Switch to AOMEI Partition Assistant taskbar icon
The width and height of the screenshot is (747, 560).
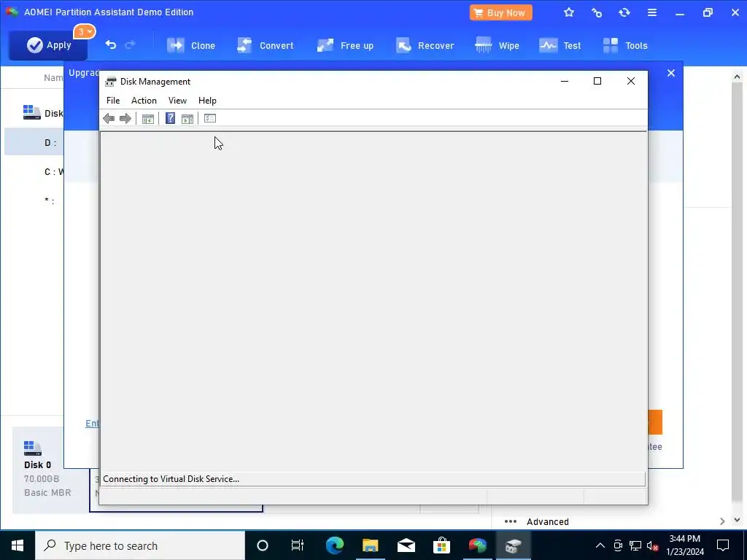coord(477,545)
